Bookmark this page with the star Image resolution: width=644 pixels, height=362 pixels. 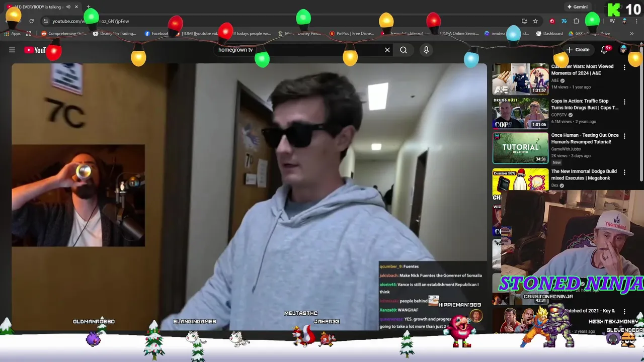(x=535, y=21)
